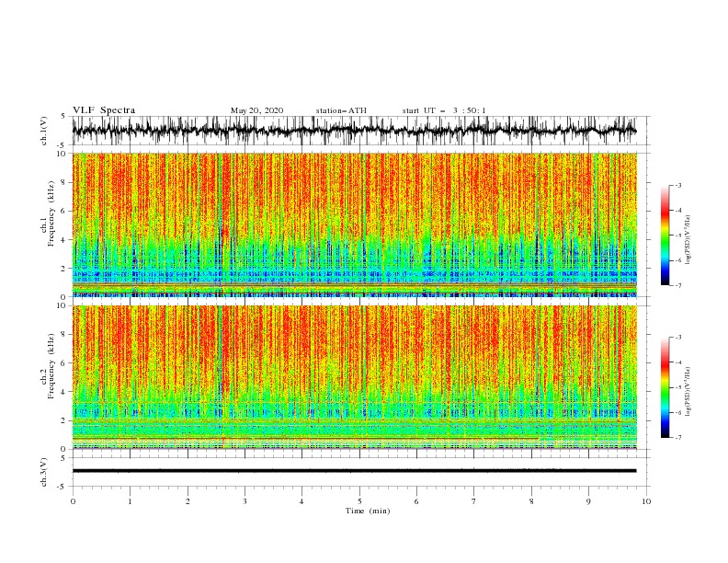
Task: Click the "8" kHz tick on ch.1 frequency axis
Action: 64,182
